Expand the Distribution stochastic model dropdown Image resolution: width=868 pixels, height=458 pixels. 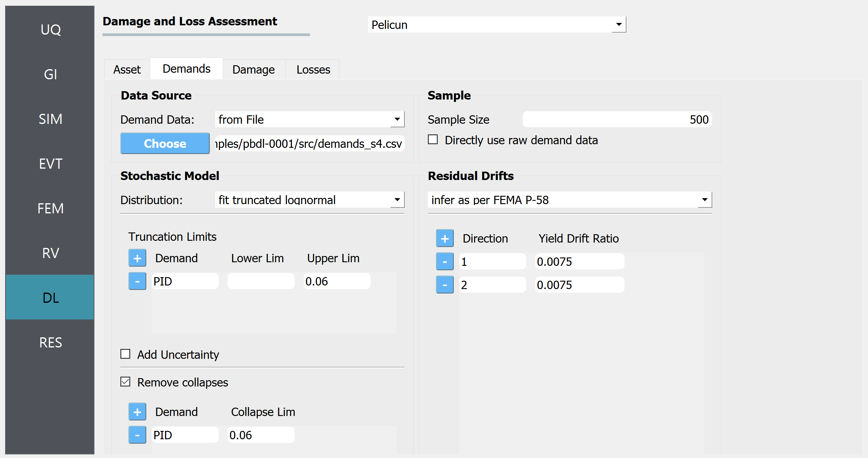click(x=397, y=200)
